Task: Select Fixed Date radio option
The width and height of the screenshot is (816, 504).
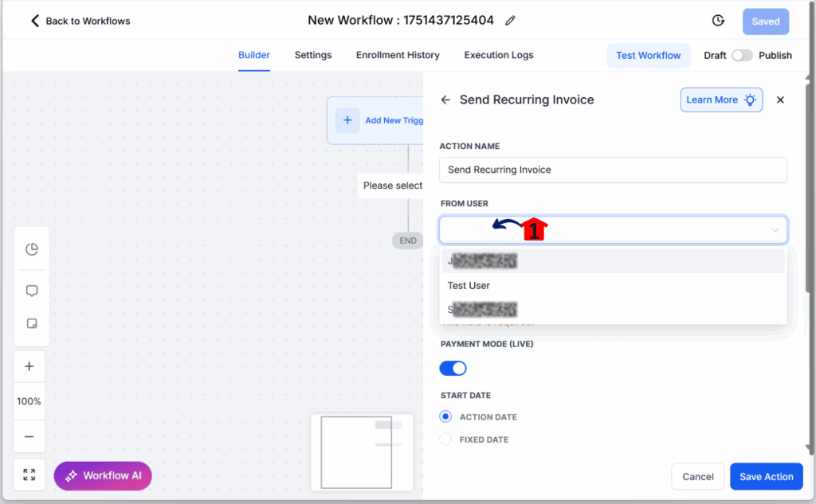Action: [445, 440]
